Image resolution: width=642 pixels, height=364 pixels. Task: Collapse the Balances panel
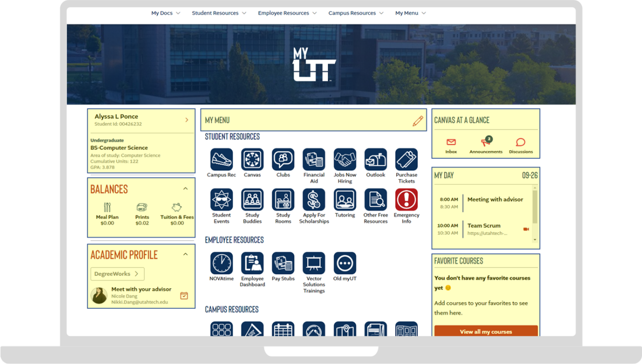click(x=185, y=189)
